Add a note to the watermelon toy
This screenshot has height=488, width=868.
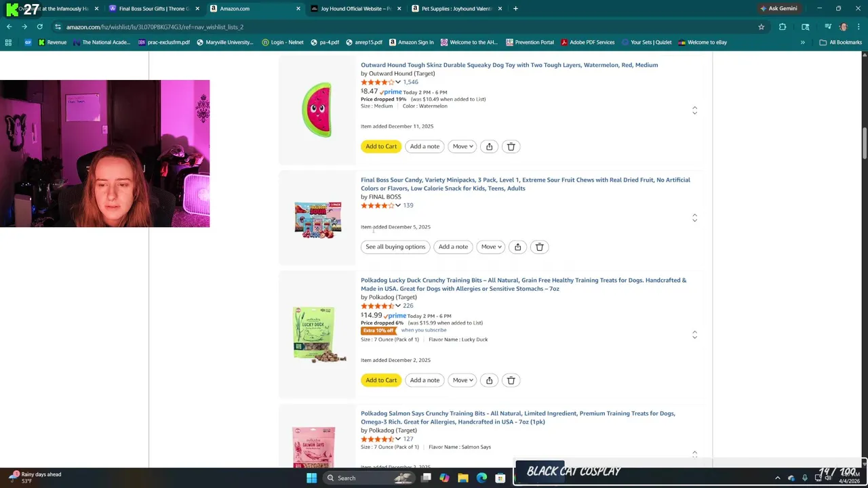tap(425, 146)
